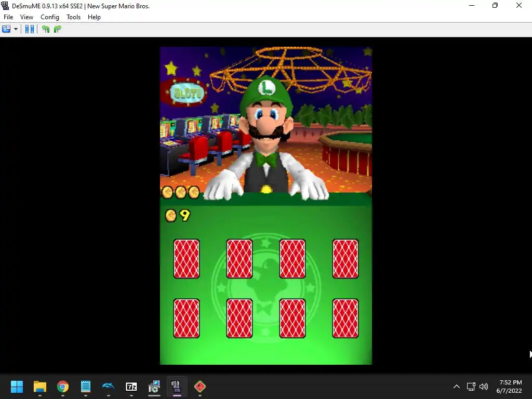Flip the second card in bottom row

point(239,318)
